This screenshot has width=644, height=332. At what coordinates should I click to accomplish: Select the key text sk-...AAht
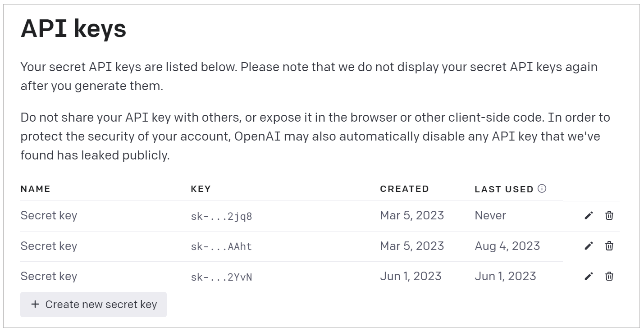tap(221, 246)
